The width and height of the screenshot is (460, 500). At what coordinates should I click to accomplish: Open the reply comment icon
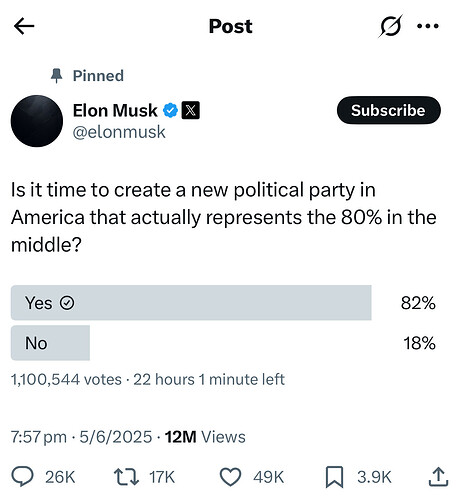click(22, 477)
